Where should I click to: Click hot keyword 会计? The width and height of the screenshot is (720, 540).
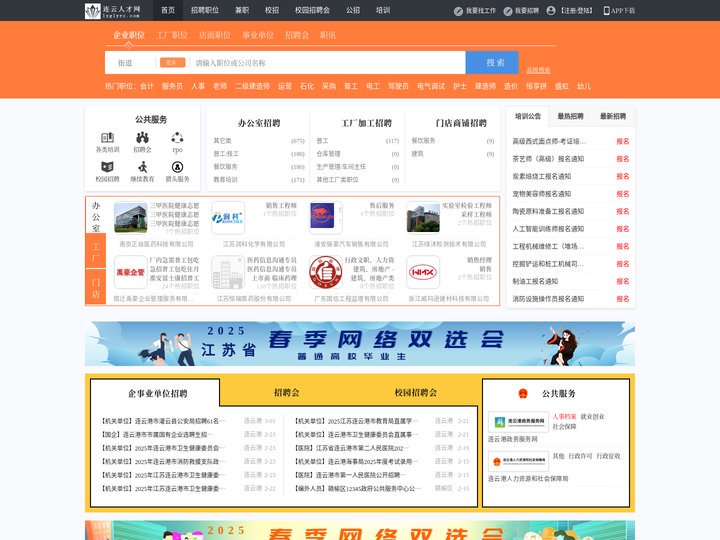pyautogui.click(x=147, y=86)
